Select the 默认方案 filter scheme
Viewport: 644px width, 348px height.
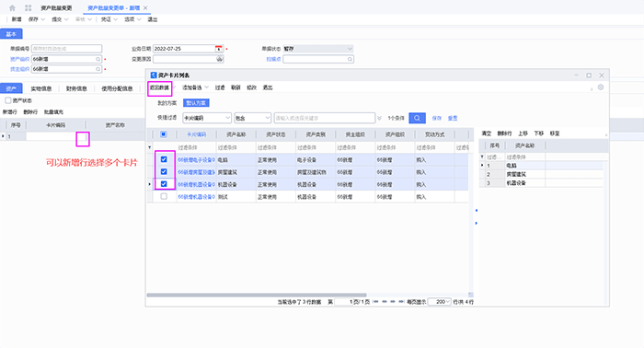click(196, 103)
